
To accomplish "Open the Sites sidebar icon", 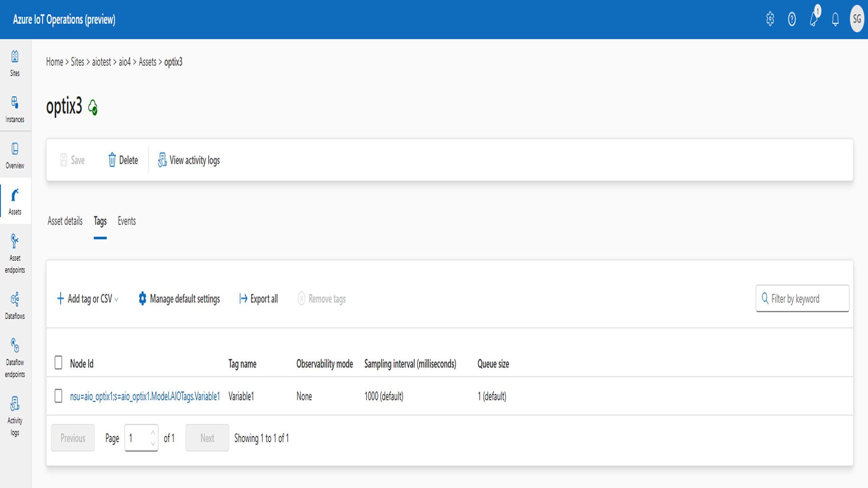I will (15, 63).
